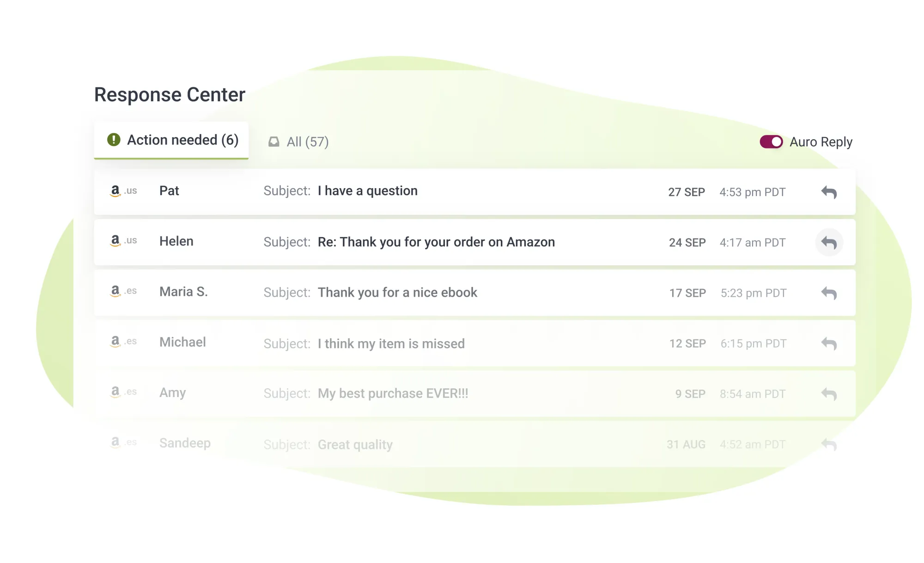The image size is (924, 563).
Task: Click the reply icon on Helen's Amazon order message
Action: (x=829, y=242)
